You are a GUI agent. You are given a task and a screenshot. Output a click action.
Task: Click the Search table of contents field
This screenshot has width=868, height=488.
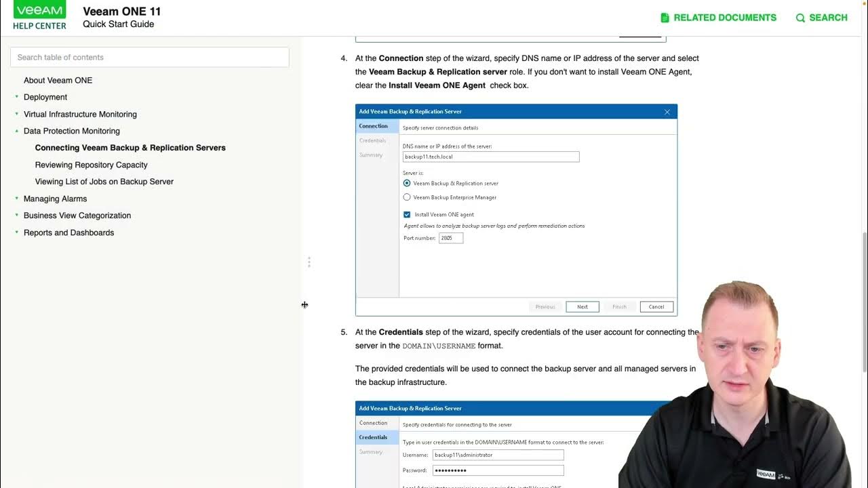pos(150,57)
